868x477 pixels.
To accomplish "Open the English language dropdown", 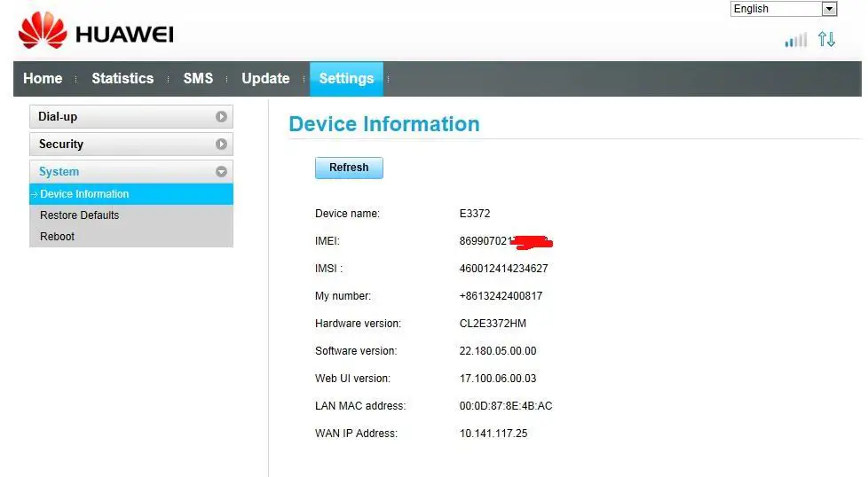I will pos(784,9).
